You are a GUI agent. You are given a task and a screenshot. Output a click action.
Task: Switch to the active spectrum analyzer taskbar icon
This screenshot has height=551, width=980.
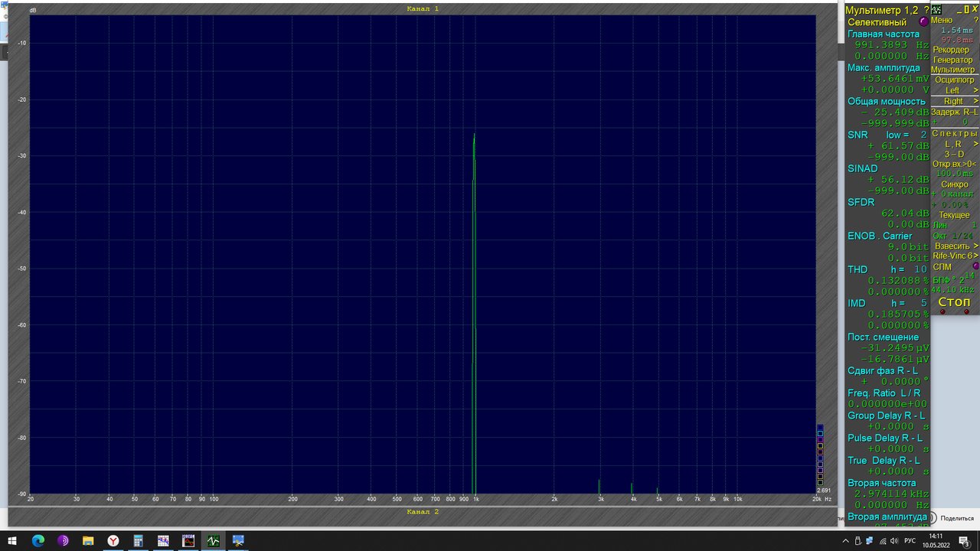pyautogui.click(x=213, y=541)
